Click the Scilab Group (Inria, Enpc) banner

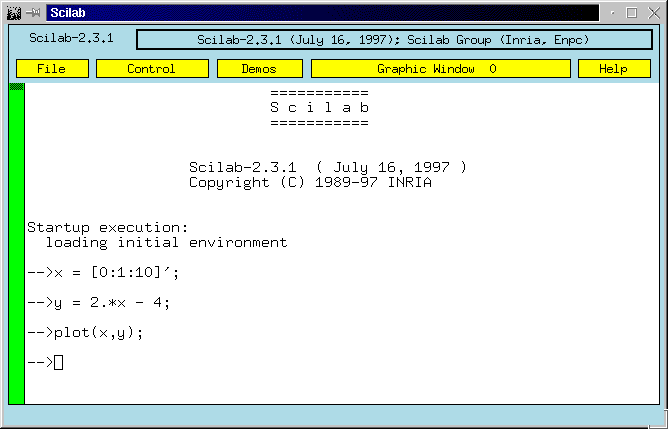(x=394, y=40)
